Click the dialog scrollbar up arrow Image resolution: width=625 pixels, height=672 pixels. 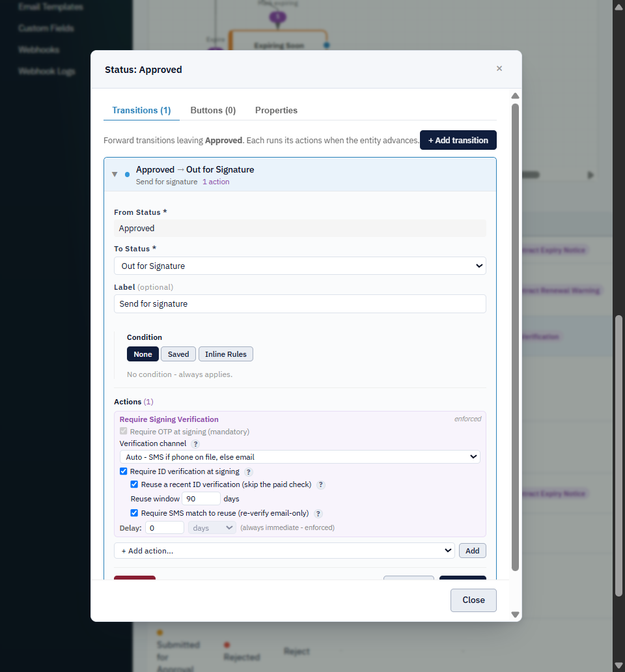[x=516, y=96]
